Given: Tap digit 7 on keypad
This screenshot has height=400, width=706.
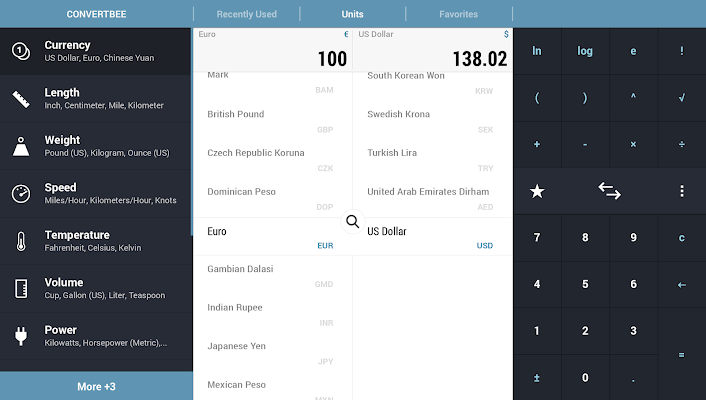Looking at the screenshot, I should [537, 238].
